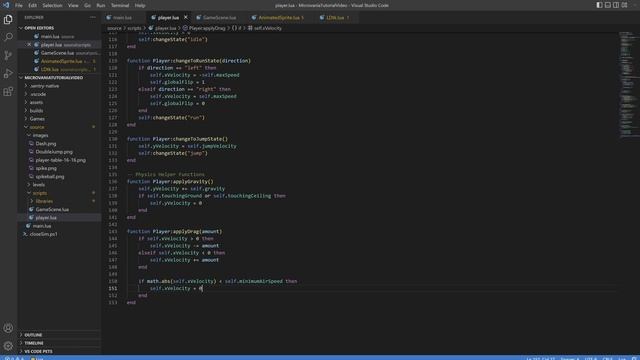This screenshot has width=640, height=360.
Task: Open the Source Control view
Action: point(8,55)
